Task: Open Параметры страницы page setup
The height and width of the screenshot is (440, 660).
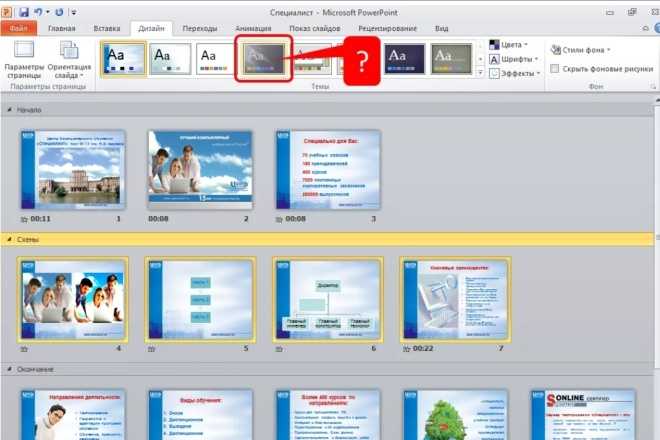Action: 24,60
